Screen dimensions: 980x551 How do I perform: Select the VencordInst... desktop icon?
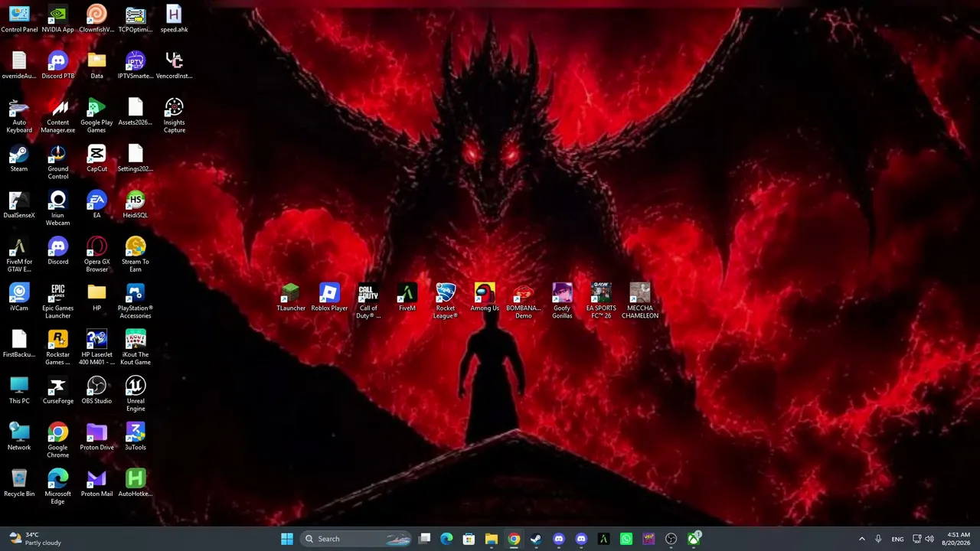tap(174, 66)
